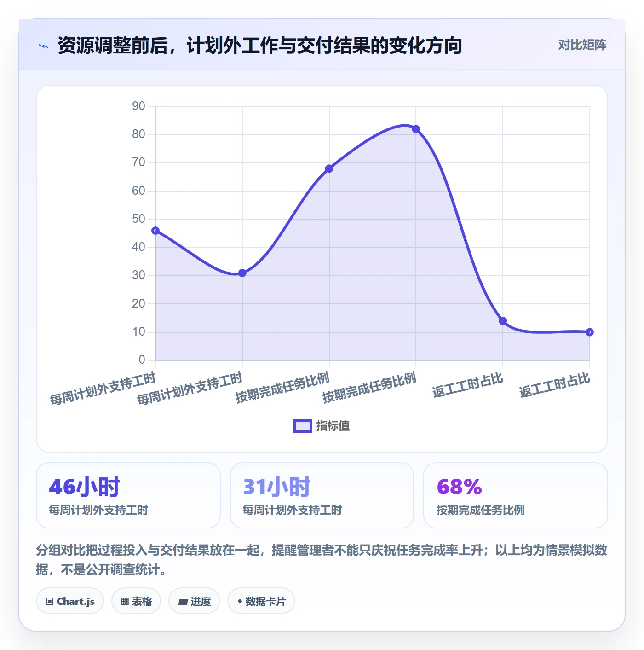This screenshot has height=650, width=644.
Task: Select the chart data point at value 31
Action: point(242,273)
